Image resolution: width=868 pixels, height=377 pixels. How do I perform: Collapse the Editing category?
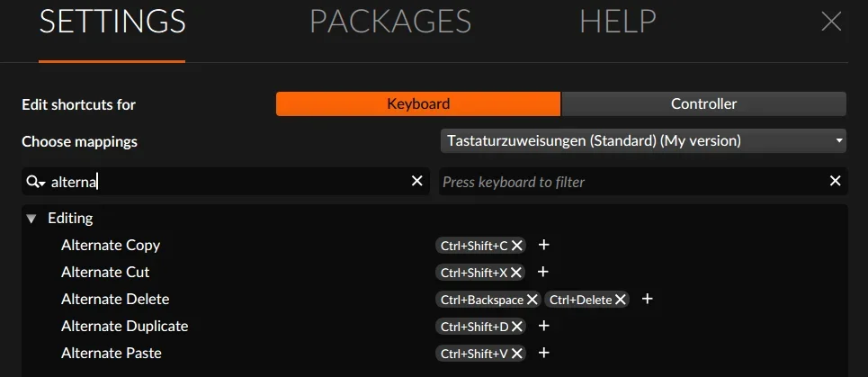click(32, 218)
